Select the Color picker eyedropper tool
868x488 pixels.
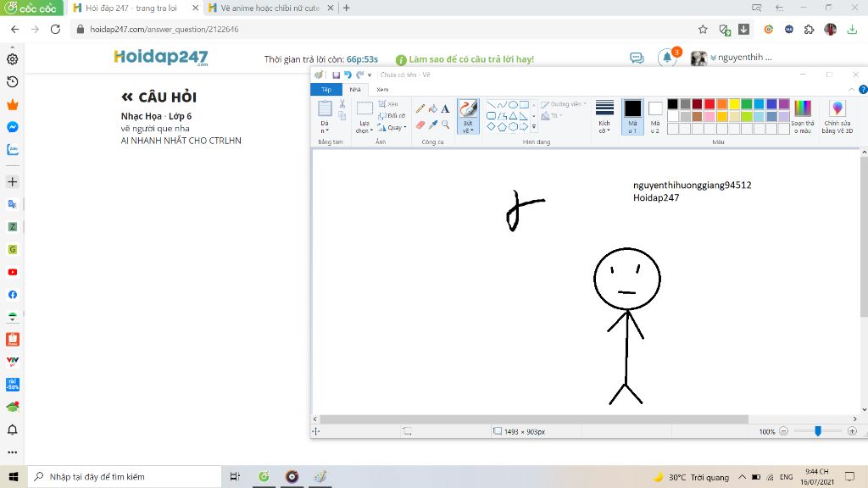point(433,125)
